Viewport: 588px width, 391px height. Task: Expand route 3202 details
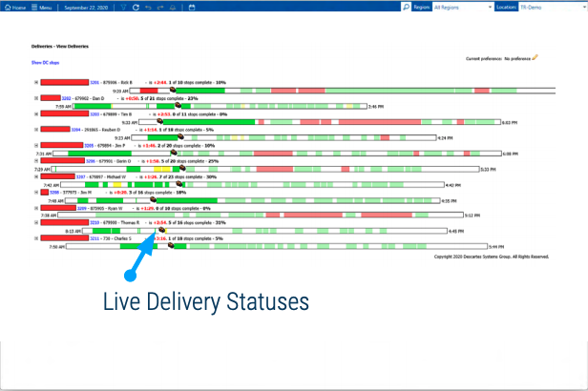[36, 98]
